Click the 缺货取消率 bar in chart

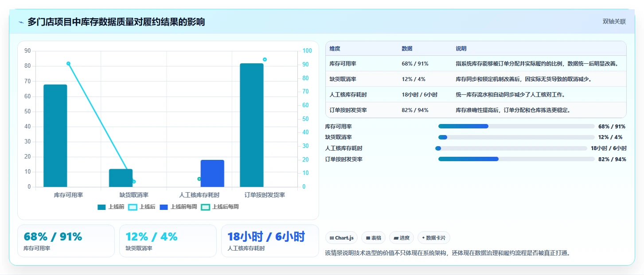pos(121,178)
